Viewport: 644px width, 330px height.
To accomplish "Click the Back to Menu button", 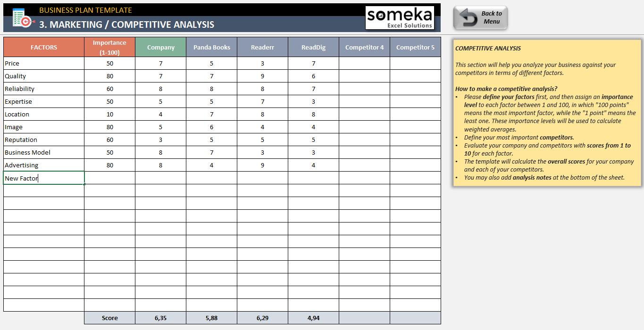I will 480,18.
